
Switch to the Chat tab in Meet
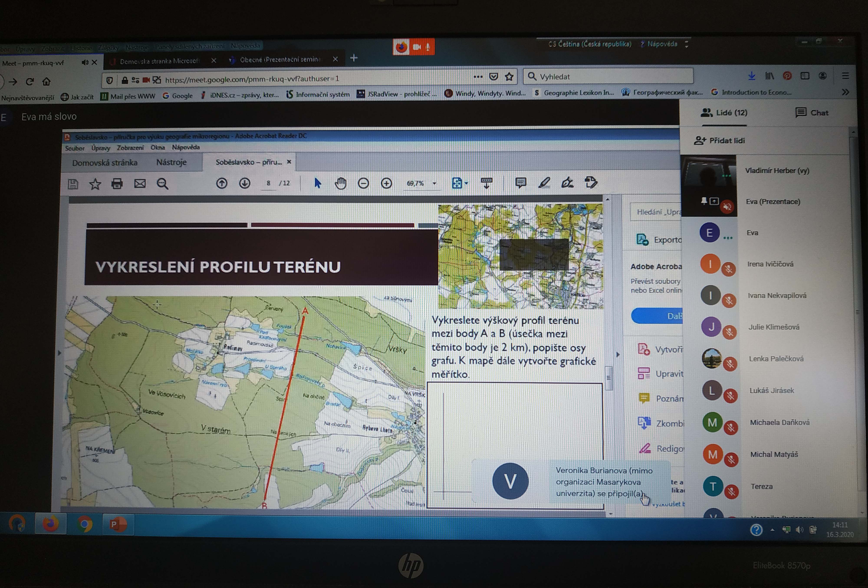pos(812,113)
